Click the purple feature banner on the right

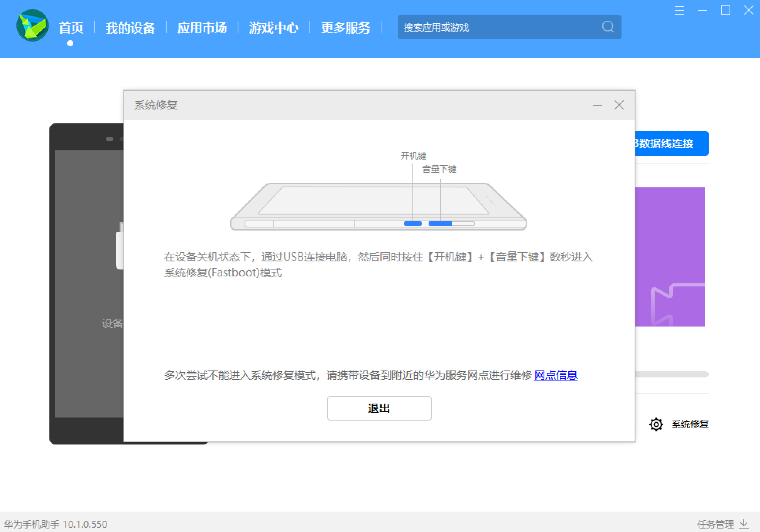[671, 256]
